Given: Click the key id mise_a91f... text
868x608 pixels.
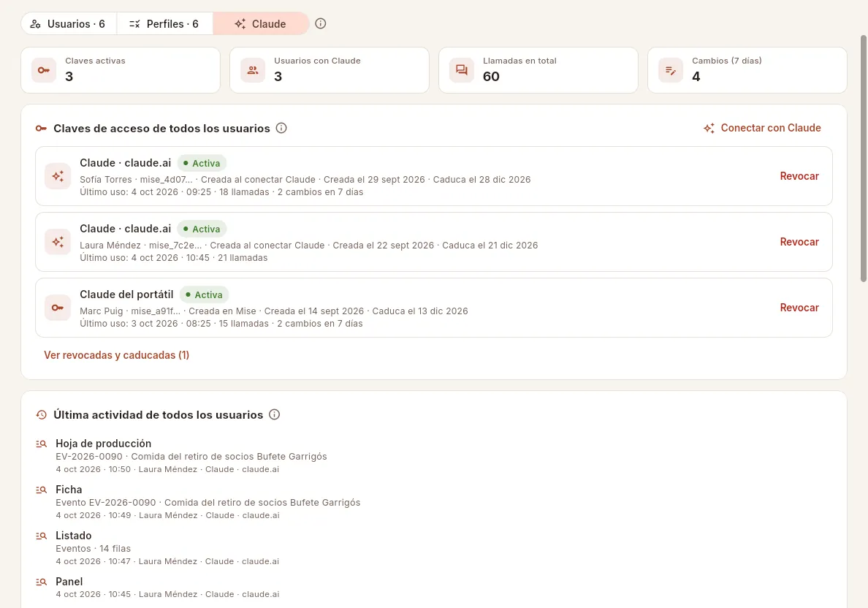Looking at the screenshot, I should [156, 311].
